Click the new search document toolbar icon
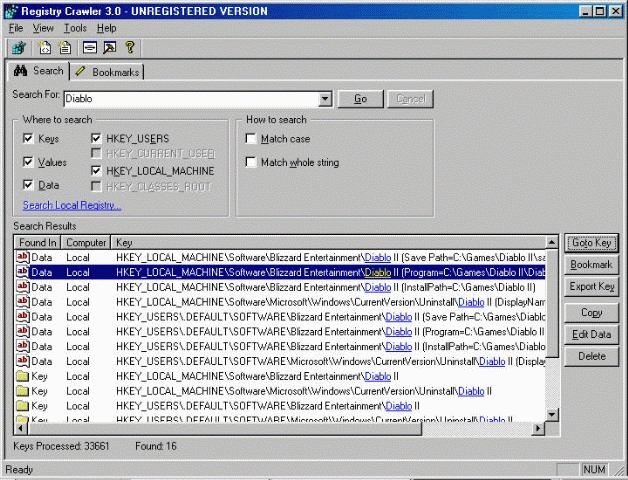 coord(44,48)
